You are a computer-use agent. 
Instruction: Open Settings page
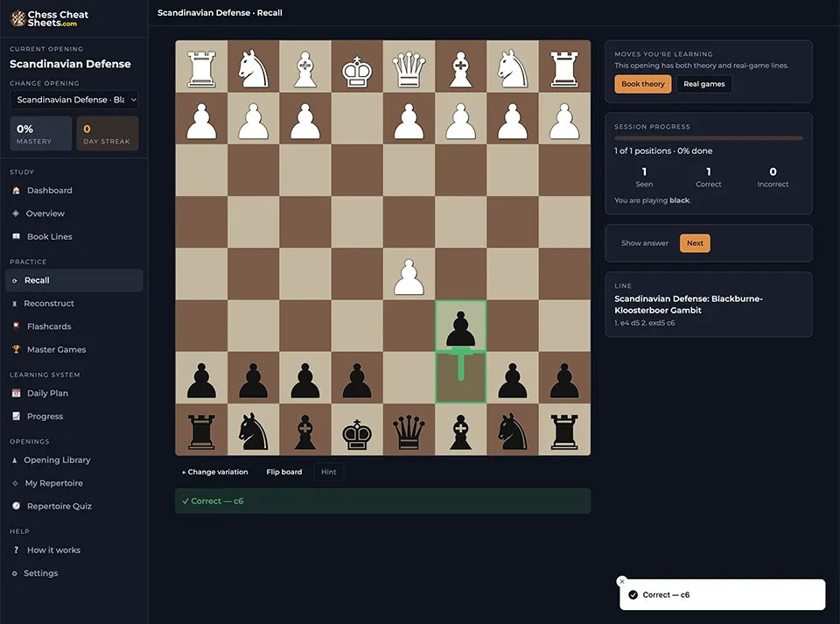(73, 573)
